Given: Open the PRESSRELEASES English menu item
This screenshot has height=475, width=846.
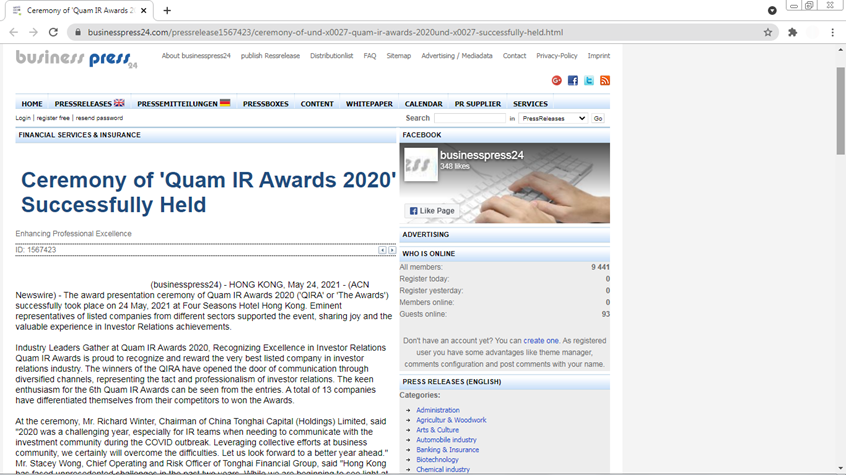Looking at the screenshot, I should coord(89,104).
